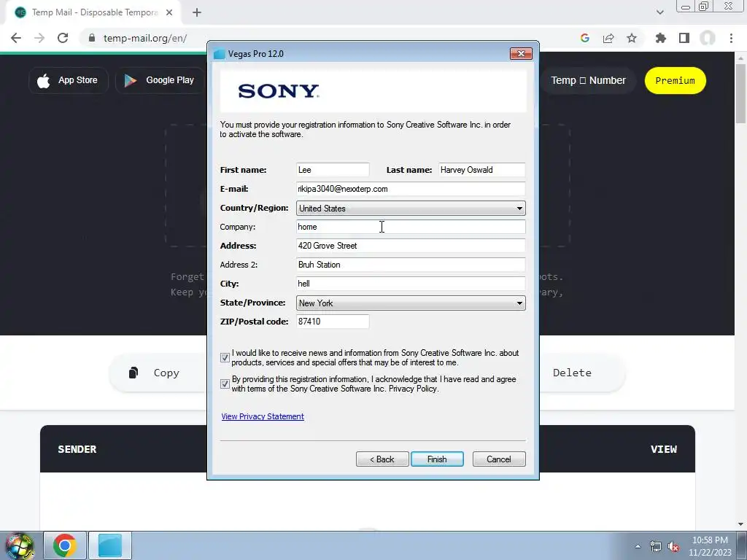
Task: Uncheck receive news and information checkbox
Action: pyautogui.click(x=225, y=357)
